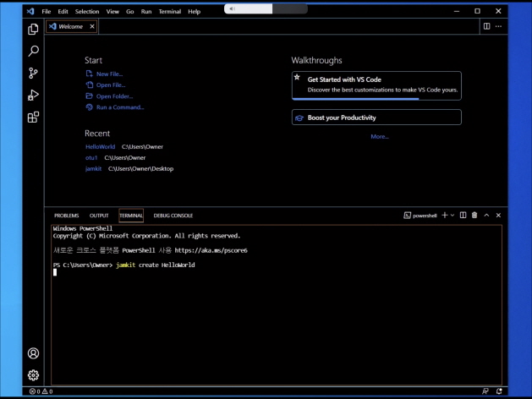The image size is (532, 399).
Task: Open the Run menu
Action: coord(146,11)
